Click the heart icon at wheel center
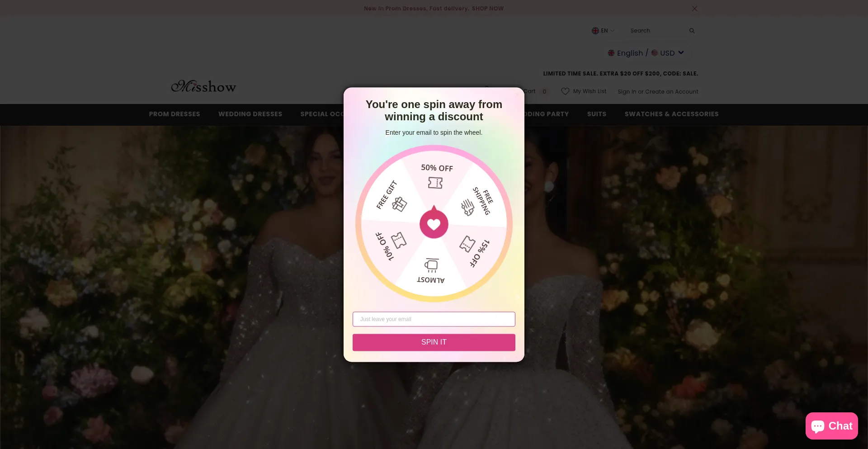 coord(434,224)
